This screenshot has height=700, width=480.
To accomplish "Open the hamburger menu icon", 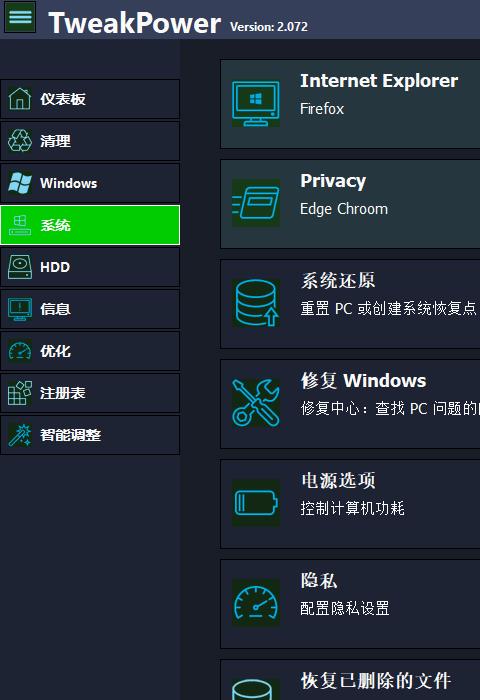I will tap(20, 17).
